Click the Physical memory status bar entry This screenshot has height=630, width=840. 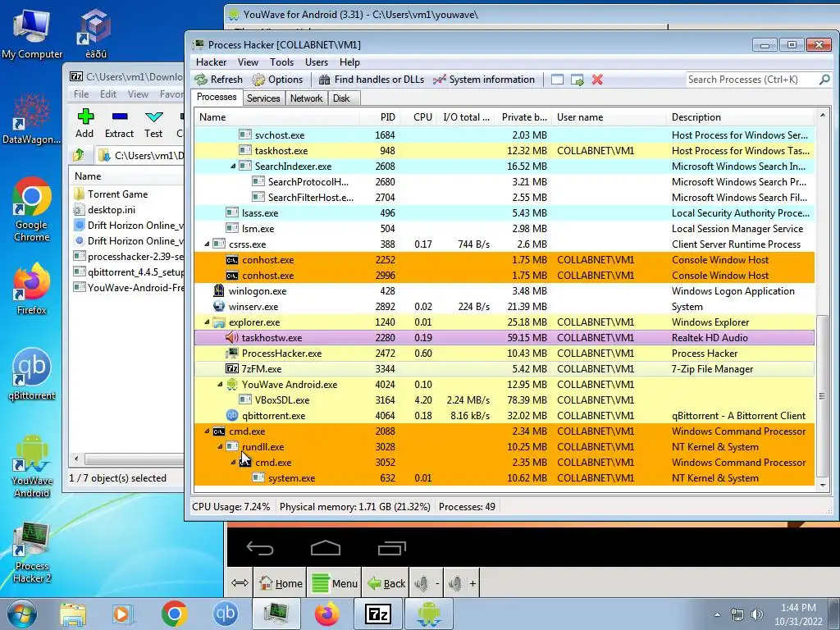[x=354, y=507]
